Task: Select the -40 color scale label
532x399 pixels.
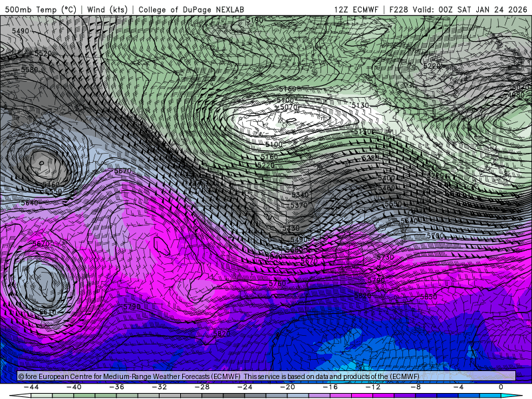Action: click(x=74, y=387)
